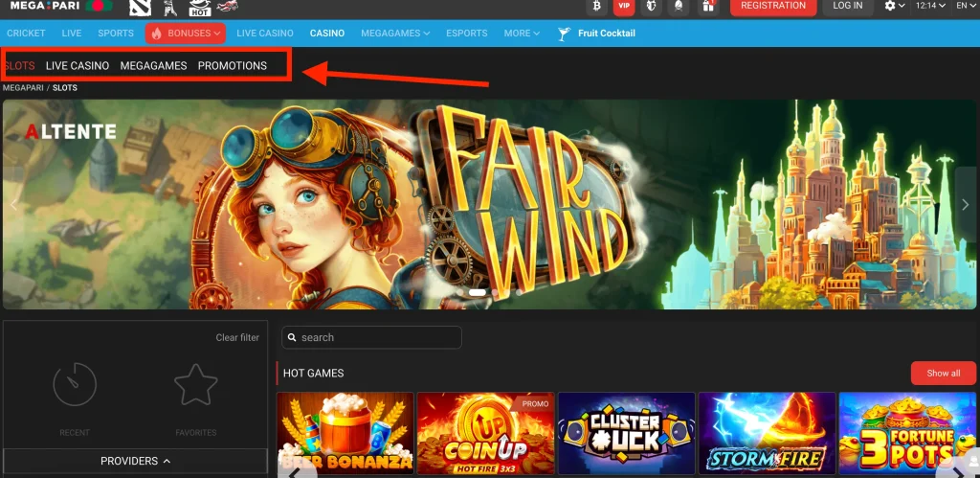Click Clear filter
980x478 pixels.
237,337
